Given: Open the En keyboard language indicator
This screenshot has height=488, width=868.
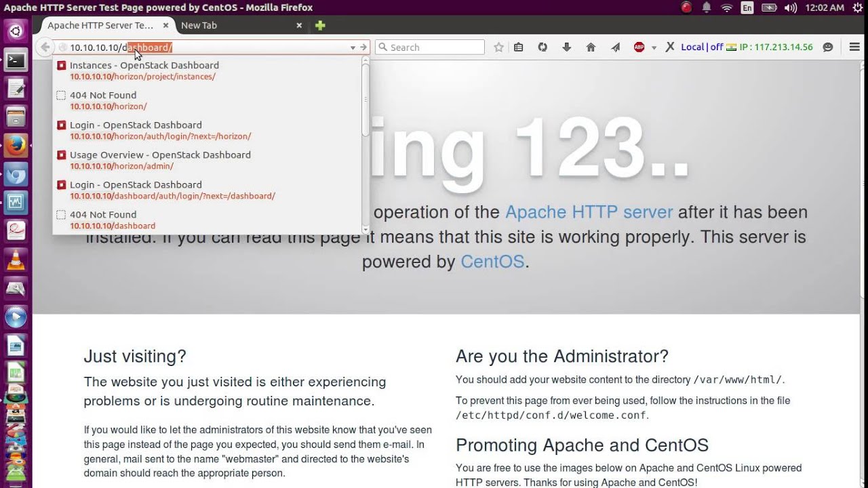Looking at the screenshot, I should (x=747, y=7).
